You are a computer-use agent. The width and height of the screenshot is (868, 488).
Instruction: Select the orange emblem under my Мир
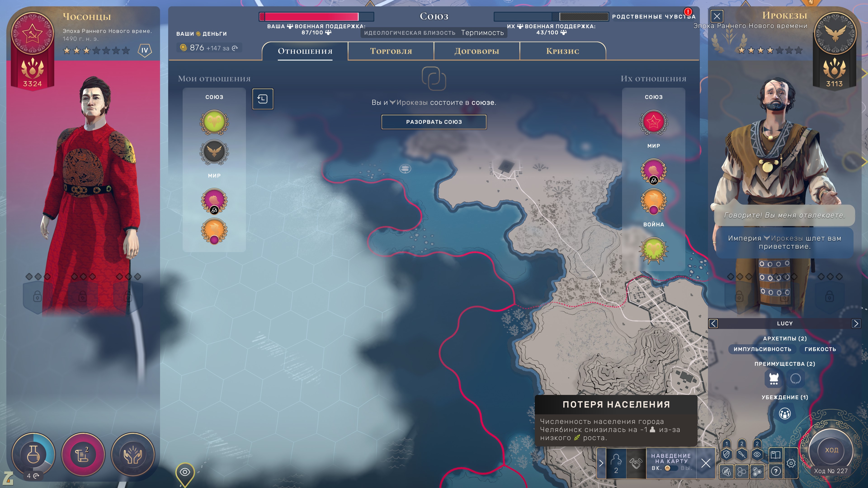coord(214,231)
